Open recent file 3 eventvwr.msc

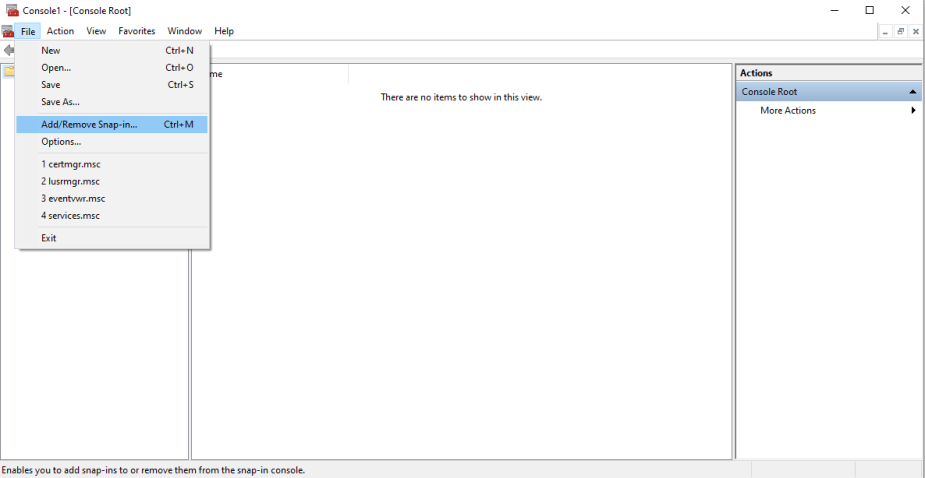[x=112, y=198]
